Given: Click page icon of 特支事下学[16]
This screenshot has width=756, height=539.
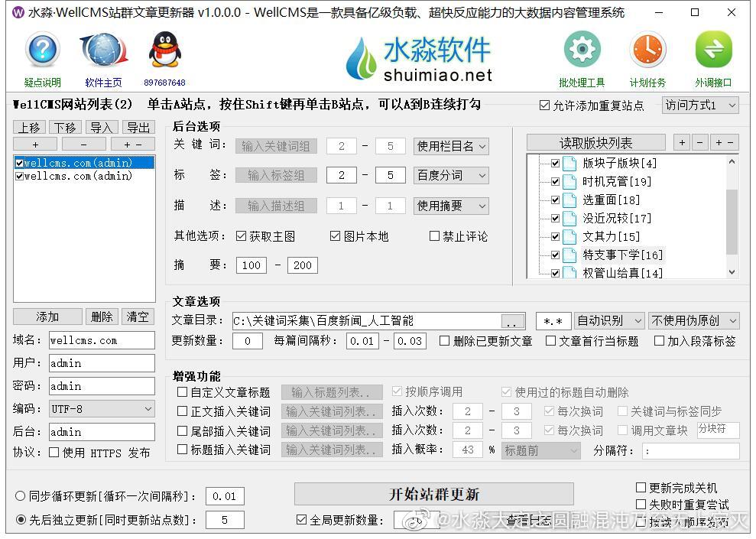Looking at the screenshot, I should (x=569, y=255).
